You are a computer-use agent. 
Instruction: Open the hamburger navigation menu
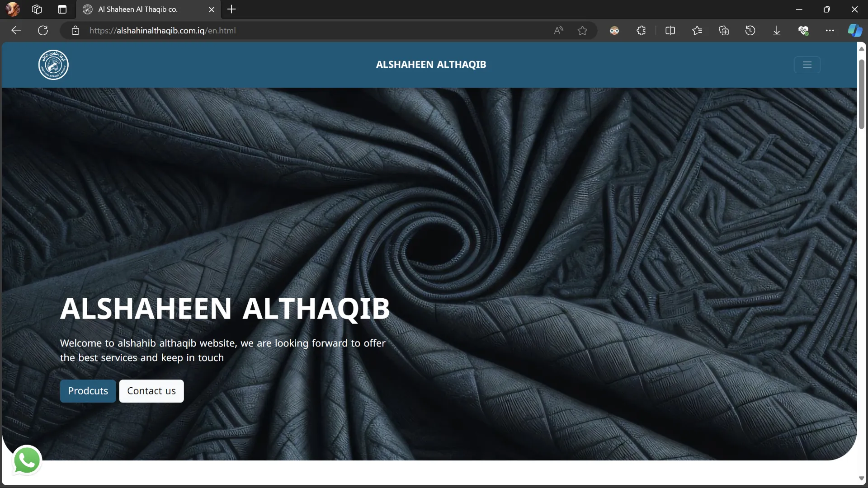[807, 65]
